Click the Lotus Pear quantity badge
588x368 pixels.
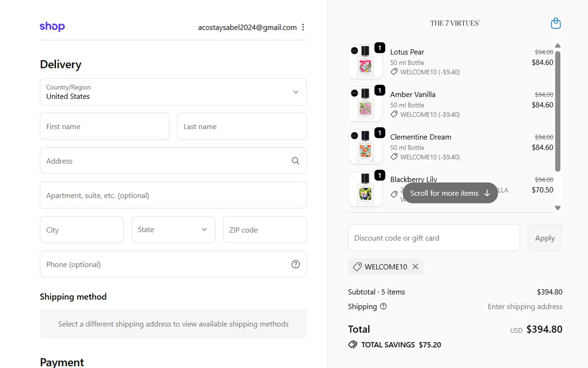(379, 47)
